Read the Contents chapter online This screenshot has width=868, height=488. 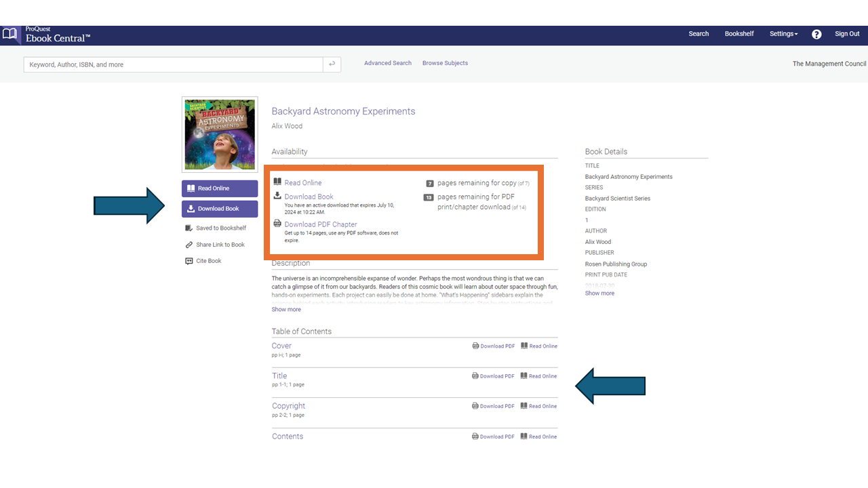click(x=543, y=437)
